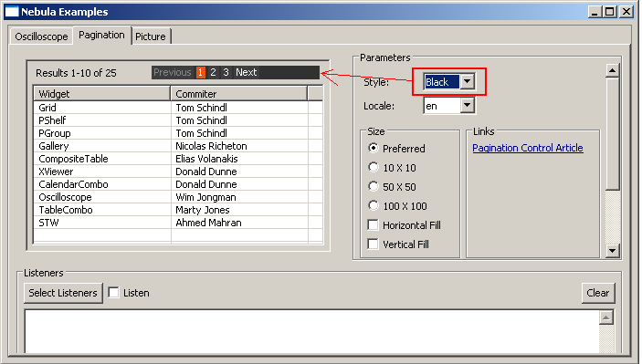Select the XViewer row
642x364 pixels.
178,172
